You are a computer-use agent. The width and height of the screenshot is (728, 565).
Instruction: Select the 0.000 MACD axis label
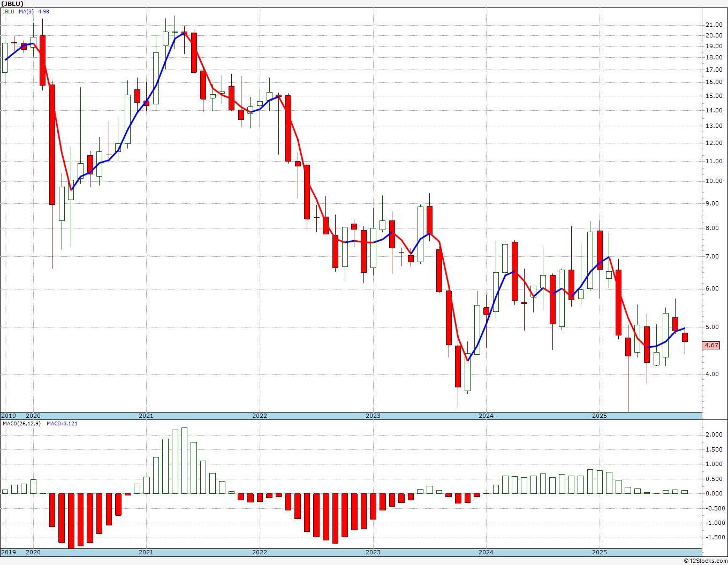pos(714,494)
